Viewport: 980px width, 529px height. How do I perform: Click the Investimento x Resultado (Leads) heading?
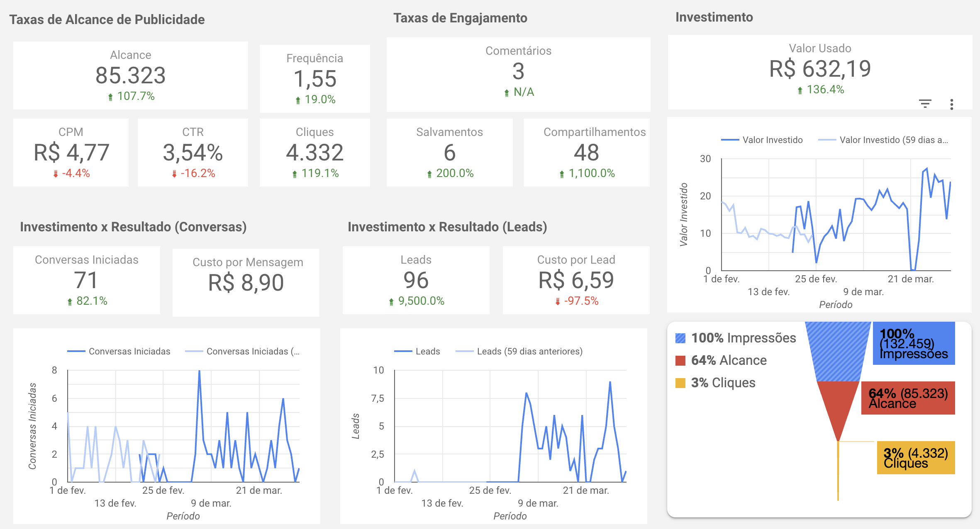tap(447, 227)
